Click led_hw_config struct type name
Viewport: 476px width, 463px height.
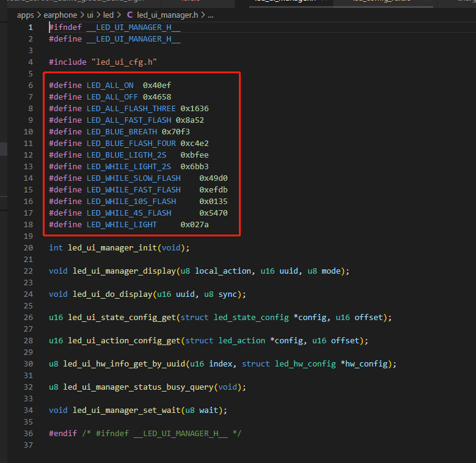[305, 364]
